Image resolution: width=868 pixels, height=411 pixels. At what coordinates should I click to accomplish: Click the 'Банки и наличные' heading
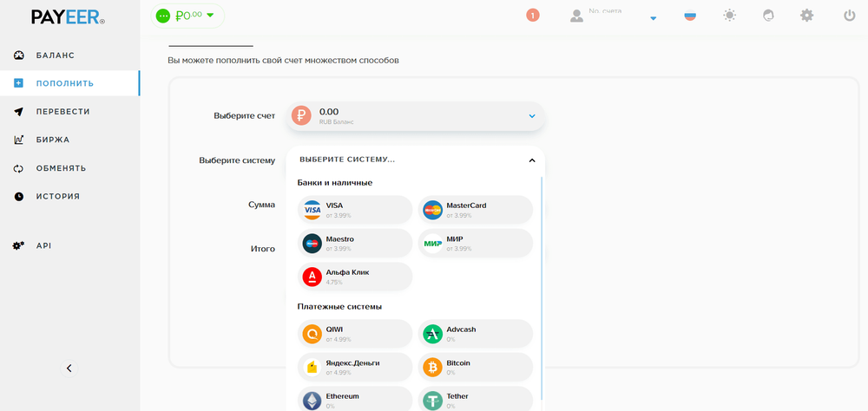tap(335, 183)
